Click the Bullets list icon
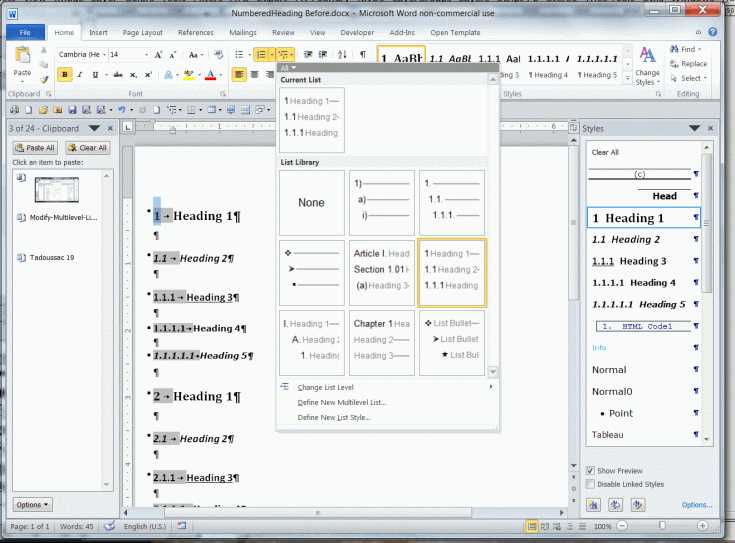This screenshot has width=735, height=543. pos(239,55)
